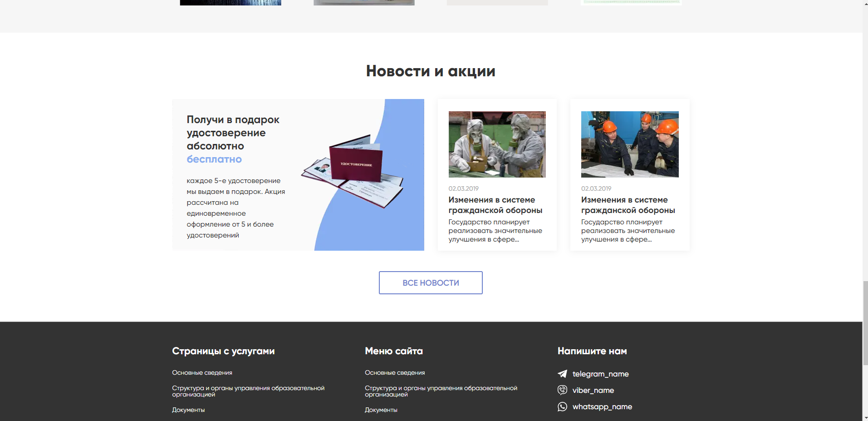Click the Telegram paper plane icon
868x421 pixels.
[x=562, y=374]
